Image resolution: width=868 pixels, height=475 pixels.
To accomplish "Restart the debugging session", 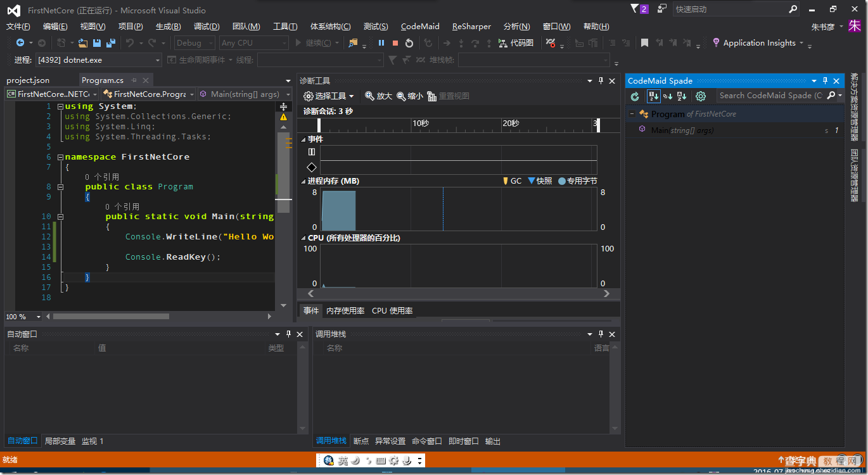I will point(409,43).
